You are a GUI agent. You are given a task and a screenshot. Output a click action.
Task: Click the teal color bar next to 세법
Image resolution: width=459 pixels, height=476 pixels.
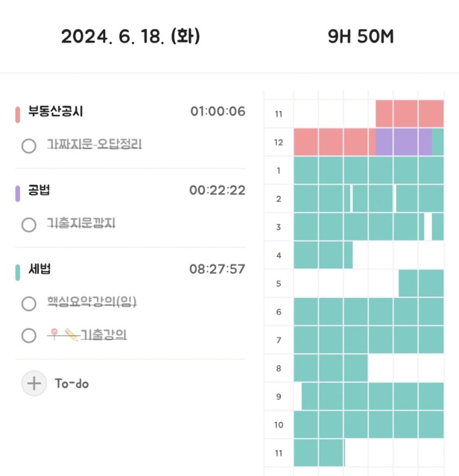17,273
